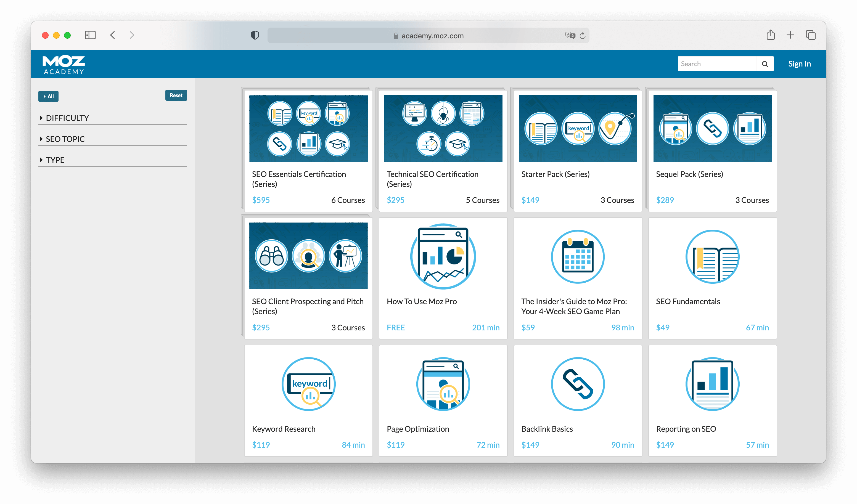Click the bar chart icon for Reporting on SEO
This screenshot has height=504, width=857.
tap(712, 384)
